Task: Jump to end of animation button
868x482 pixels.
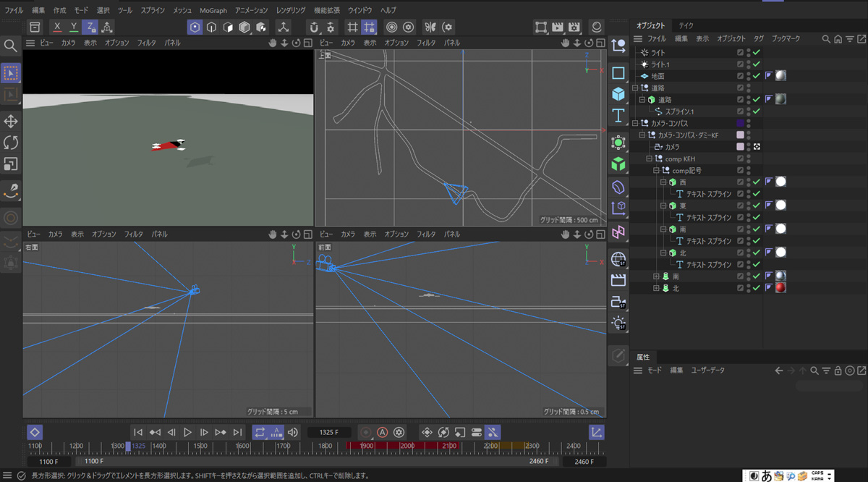Action: click(x=237, y=432)
